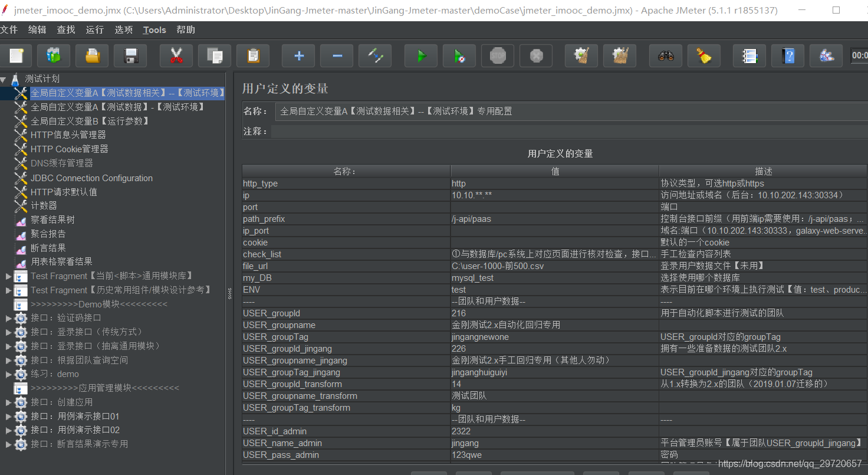Start the test with the green play icon
Screen dimensions: 868x475
[x=420, y=55]
